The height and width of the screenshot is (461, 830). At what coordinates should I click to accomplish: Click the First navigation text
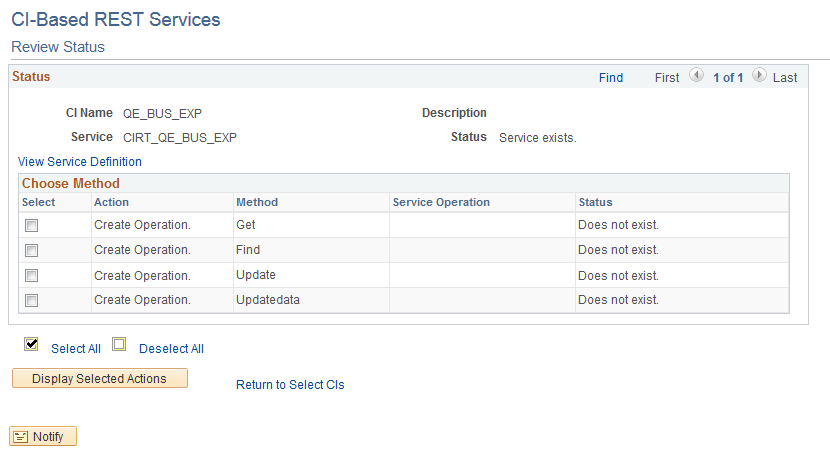[667, 78]
